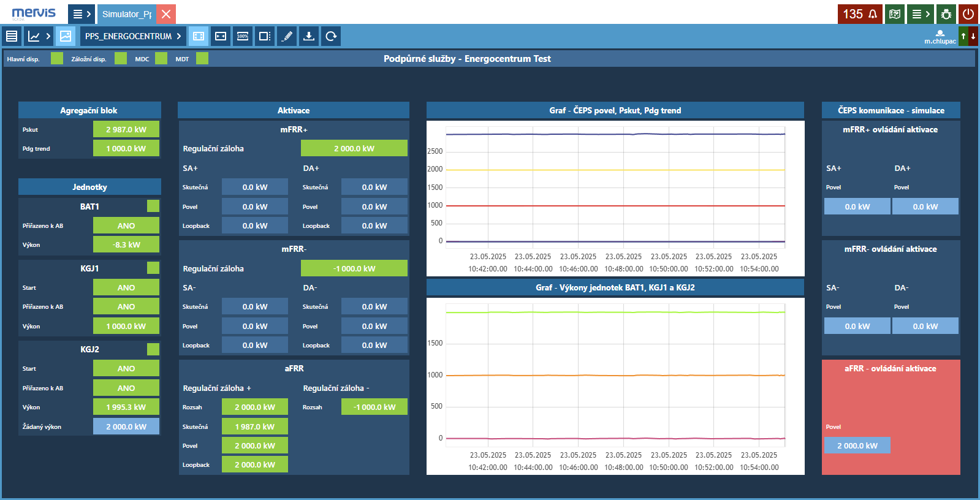The height and width of the screenshot is (500, 980).
Task: Open the alarms bell showing 135
Action: [x=859, y=14]
